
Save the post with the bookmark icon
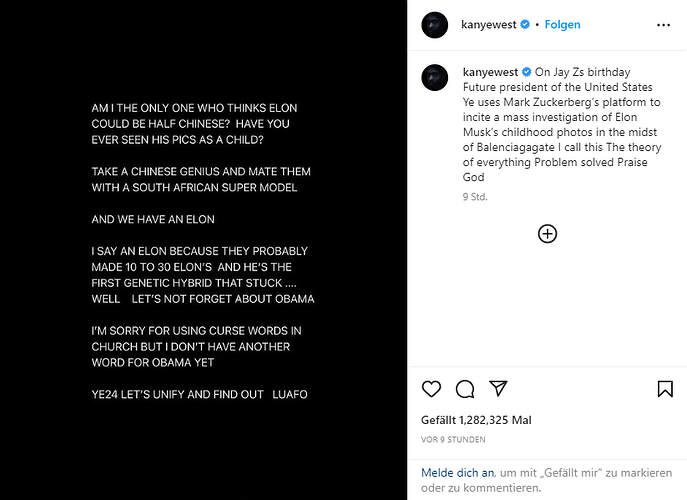pos(665,389)
